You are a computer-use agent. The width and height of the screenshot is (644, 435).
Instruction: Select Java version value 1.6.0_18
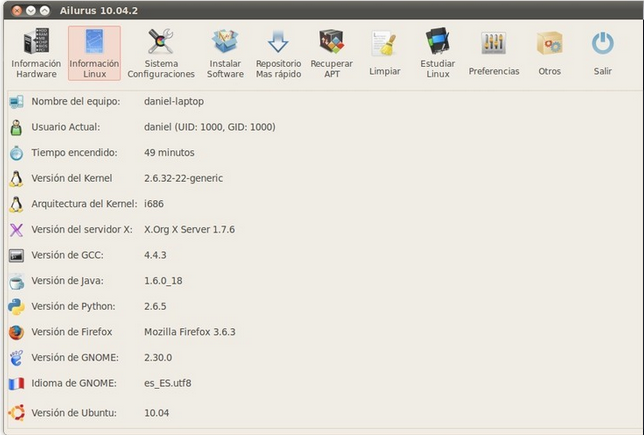click(x=163, y=281)
